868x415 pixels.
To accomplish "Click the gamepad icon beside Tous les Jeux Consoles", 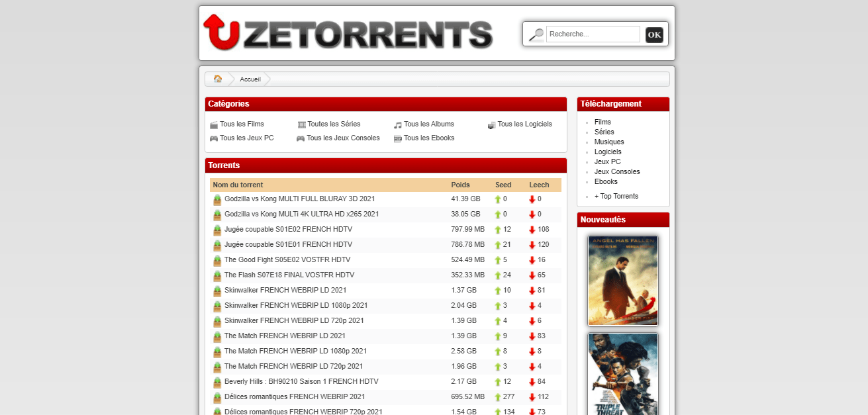I will pyautogui.click(x=301, y=138).
